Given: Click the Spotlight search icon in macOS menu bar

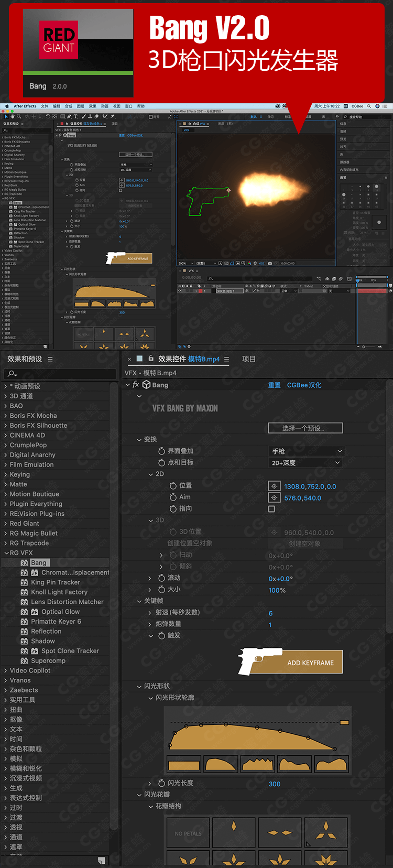Looking at the screenshot, I should pos(369,106).
